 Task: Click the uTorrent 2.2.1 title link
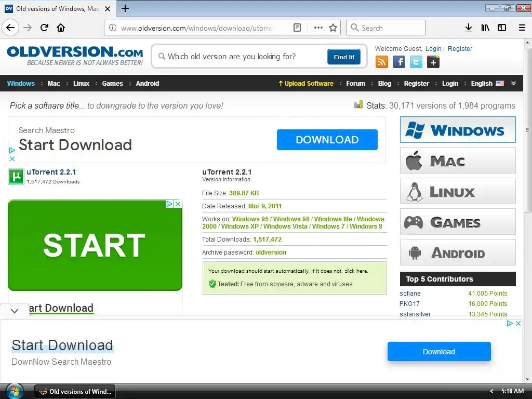pyautogui.click(x=51, y=172)
